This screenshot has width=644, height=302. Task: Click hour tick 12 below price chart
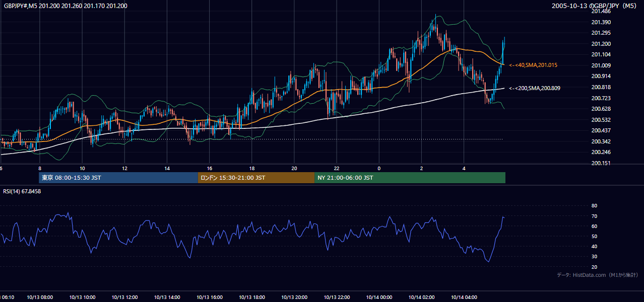tap(124, 168)
